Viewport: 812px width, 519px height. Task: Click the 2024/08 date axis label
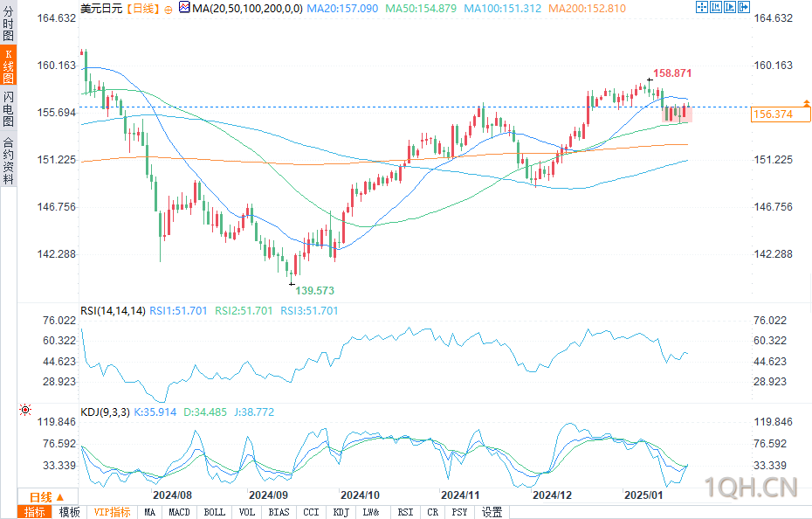coord(173,495)
